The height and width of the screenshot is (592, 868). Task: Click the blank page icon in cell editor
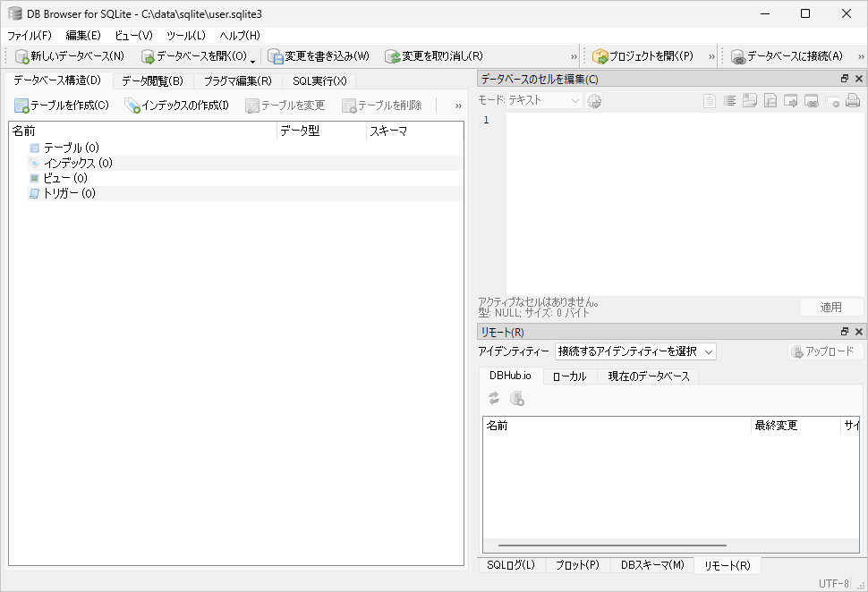click(x=709, y=101)
